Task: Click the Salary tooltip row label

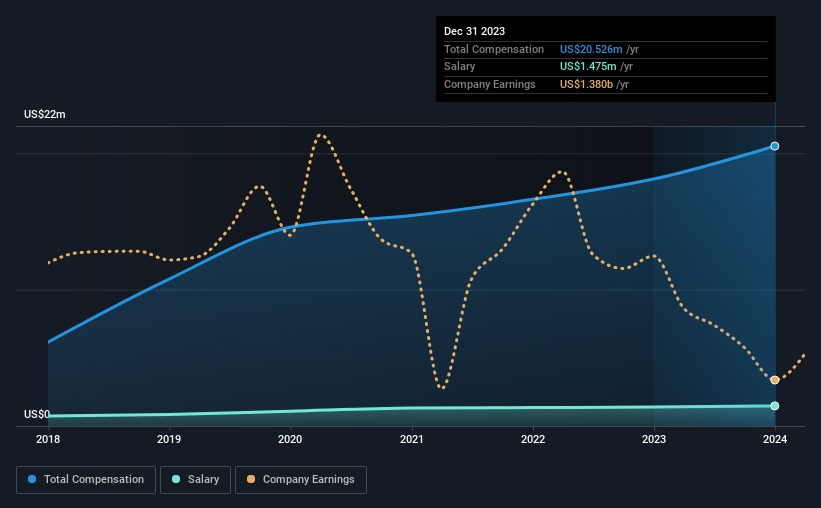Action: click(x=460, y=67)
